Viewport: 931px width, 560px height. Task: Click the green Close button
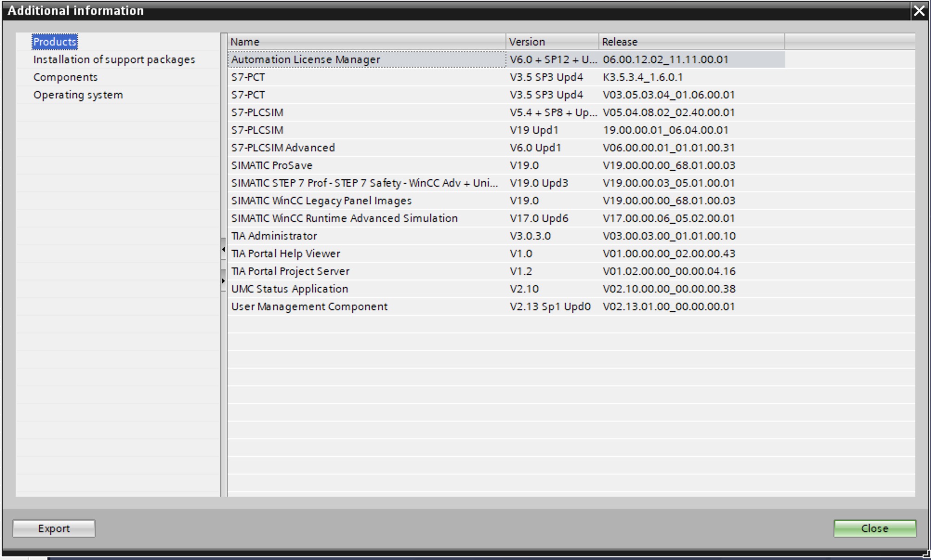(874, 528)
